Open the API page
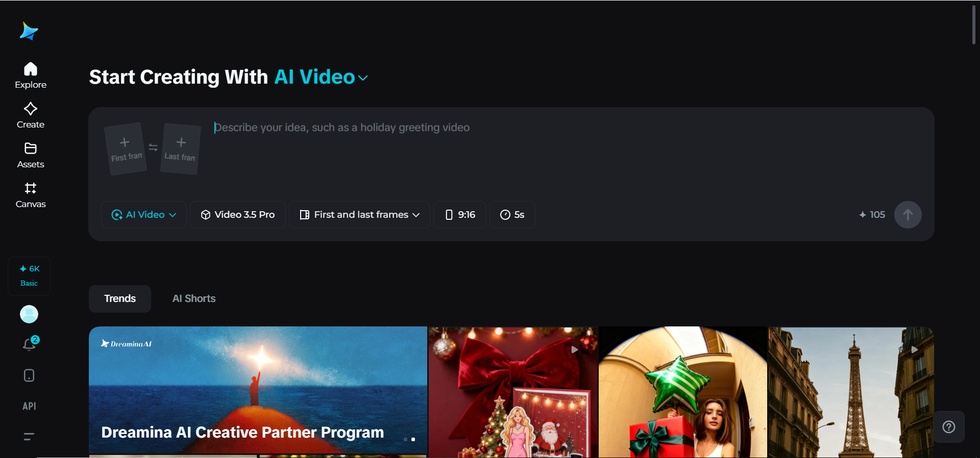 point(29,406)
